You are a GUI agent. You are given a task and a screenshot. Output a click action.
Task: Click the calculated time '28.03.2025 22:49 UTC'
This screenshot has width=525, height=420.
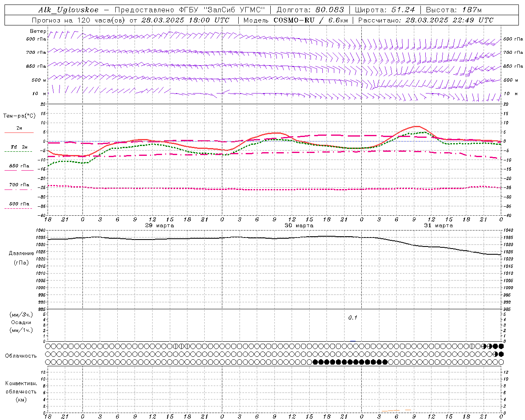(450, 20)
